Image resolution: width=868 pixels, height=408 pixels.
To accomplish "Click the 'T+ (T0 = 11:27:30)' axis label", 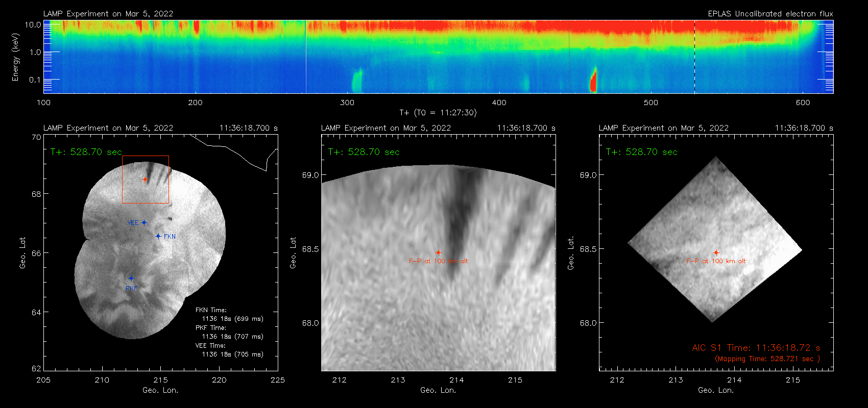I will (438, 113).
